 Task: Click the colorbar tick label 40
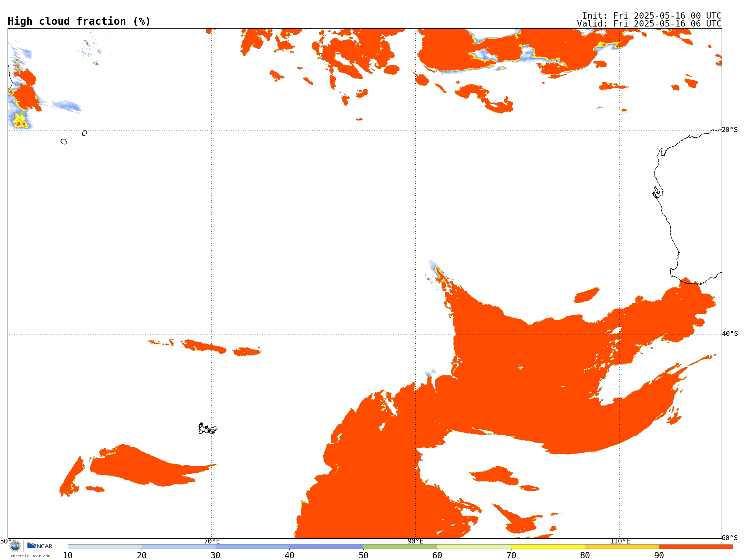click(289, 556)
